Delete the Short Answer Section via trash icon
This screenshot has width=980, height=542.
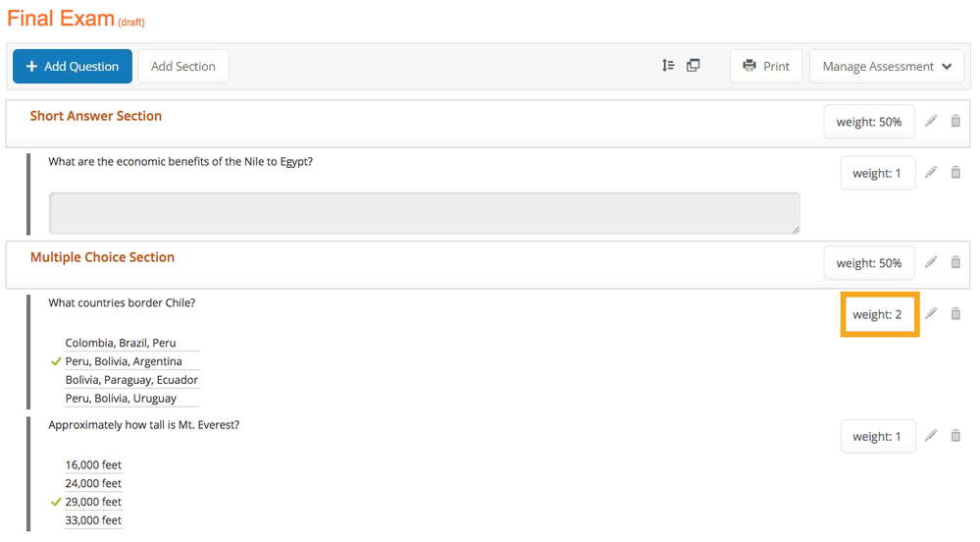click(955, 121)
